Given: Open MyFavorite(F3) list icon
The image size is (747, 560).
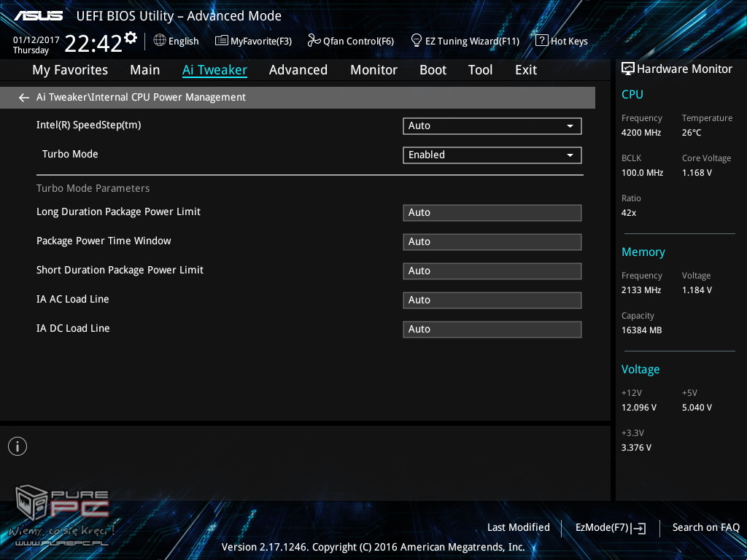Looking at the screenshot, I should point(222,41).
